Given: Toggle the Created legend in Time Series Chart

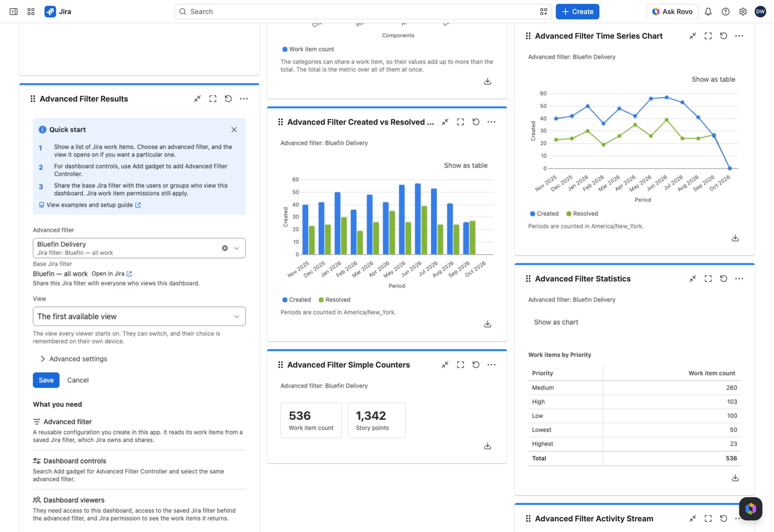Looking at the screenshot, I should (x=544, y=214).
